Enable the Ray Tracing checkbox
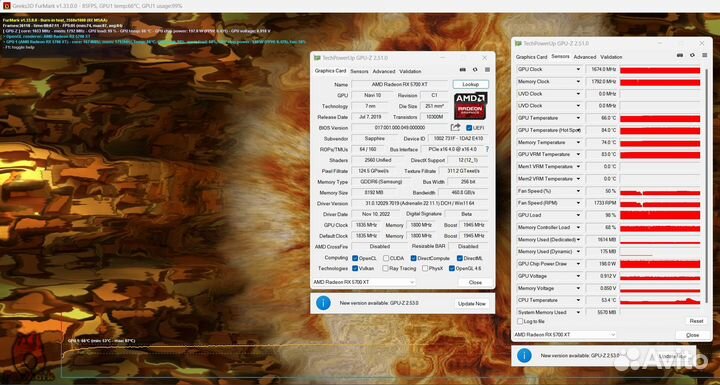 [386, 268]
